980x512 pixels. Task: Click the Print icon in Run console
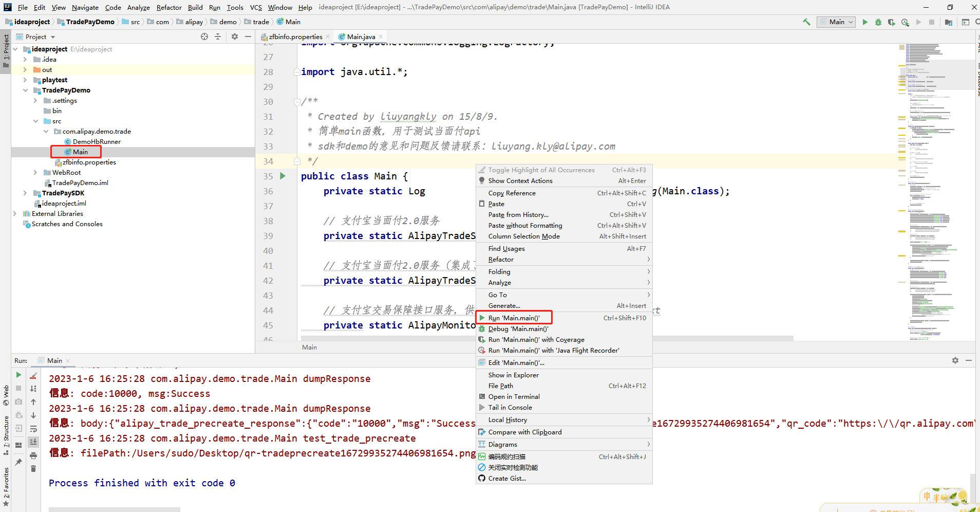click(33, 455)
